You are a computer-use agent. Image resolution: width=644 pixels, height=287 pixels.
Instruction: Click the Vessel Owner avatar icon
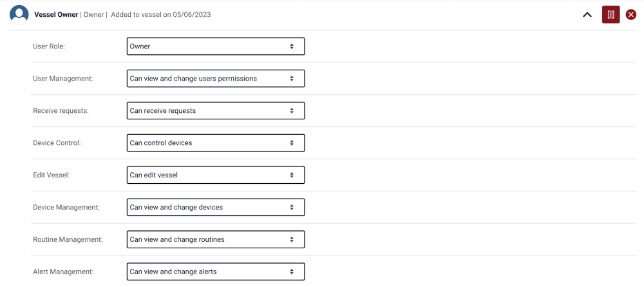point(19,14)
